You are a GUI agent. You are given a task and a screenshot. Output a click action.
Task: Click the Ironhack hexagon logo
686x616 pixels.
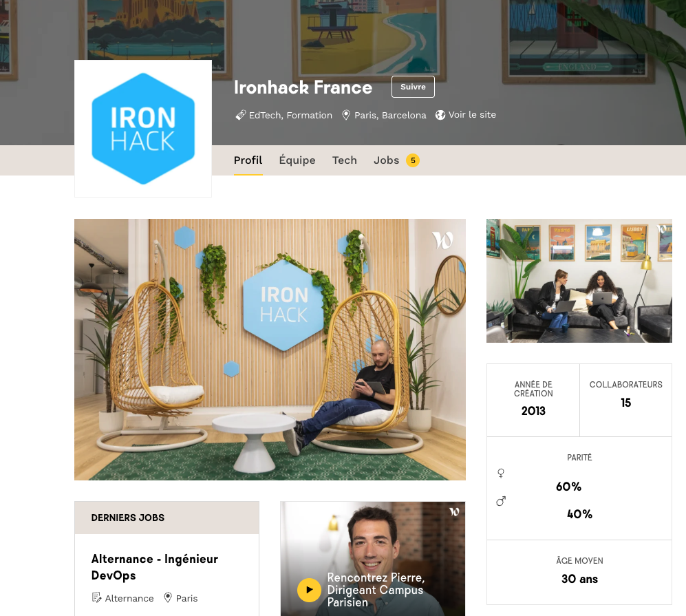143,129
